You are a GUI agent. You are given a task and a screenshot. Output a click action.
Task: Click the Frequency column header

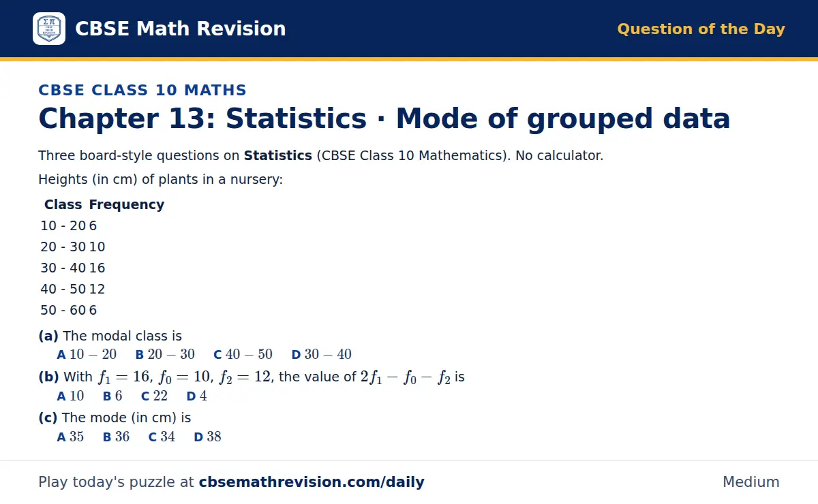click(x=127, y=204)
